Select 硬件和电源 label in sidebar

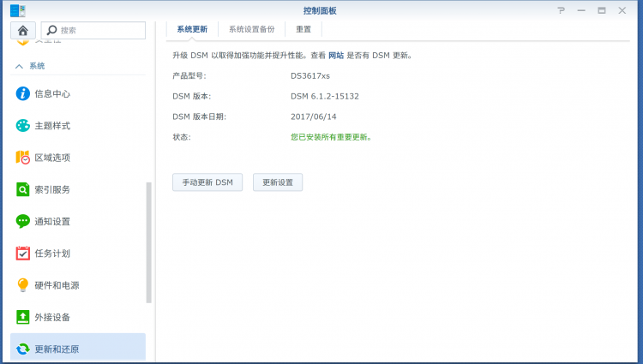pos(57,285)
